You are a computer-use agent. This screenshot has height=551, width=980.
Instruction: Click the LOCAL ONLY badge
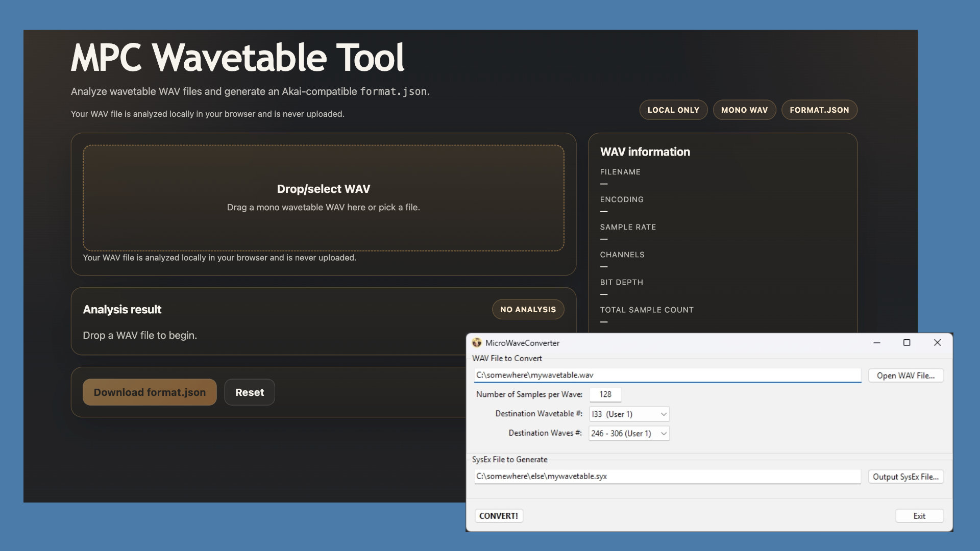tap(673, 110)
